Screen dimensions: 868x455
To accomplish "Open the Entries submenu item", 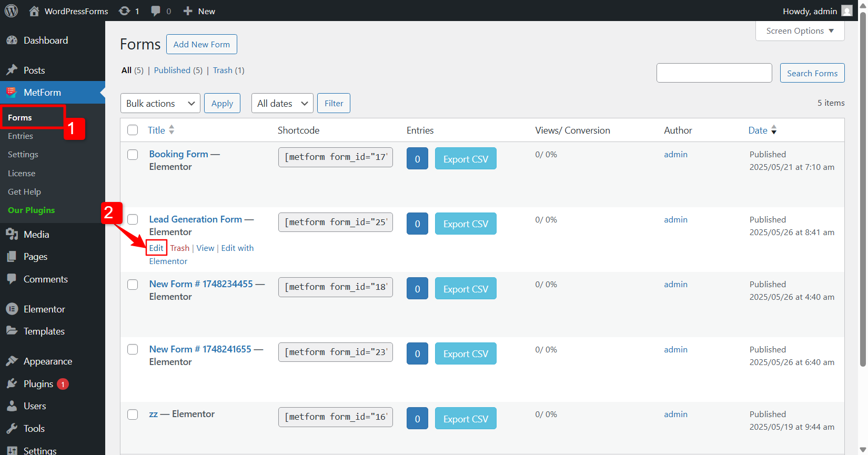I will coord(21,136).
